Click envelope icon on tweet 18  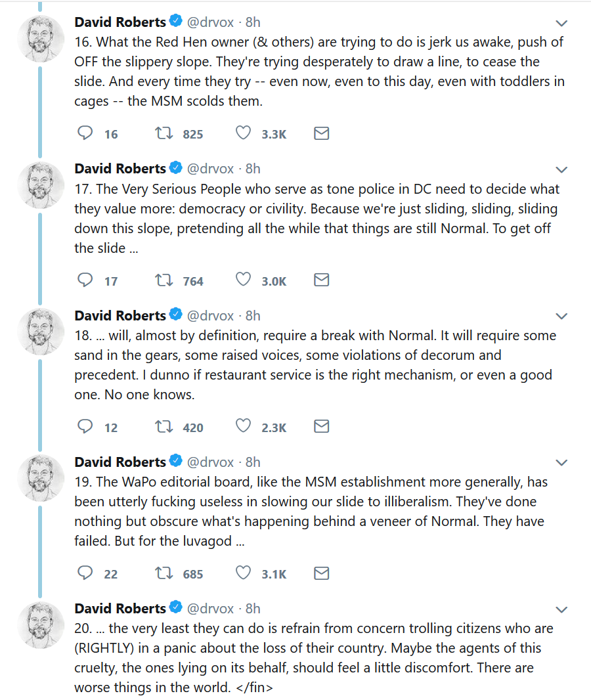coord(321,427)
